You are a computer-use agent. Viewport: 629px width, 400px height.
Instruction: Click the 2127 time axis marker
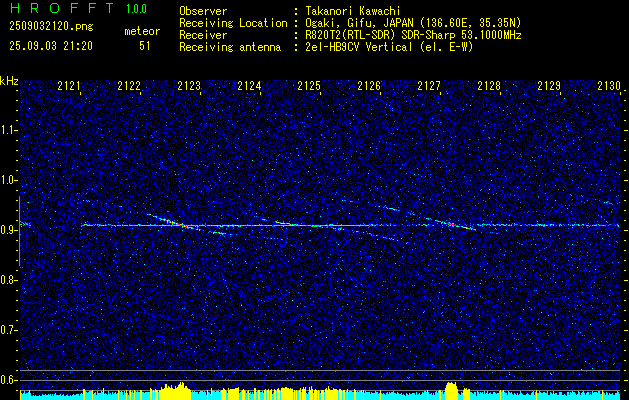click(429, 86)
